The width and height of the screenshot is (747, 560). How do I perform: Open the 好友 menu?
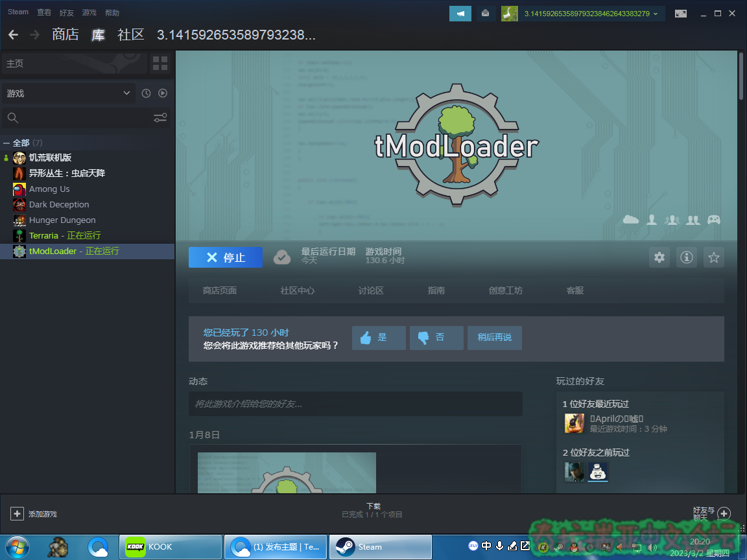pyautogui.click(x=67, y=12)
